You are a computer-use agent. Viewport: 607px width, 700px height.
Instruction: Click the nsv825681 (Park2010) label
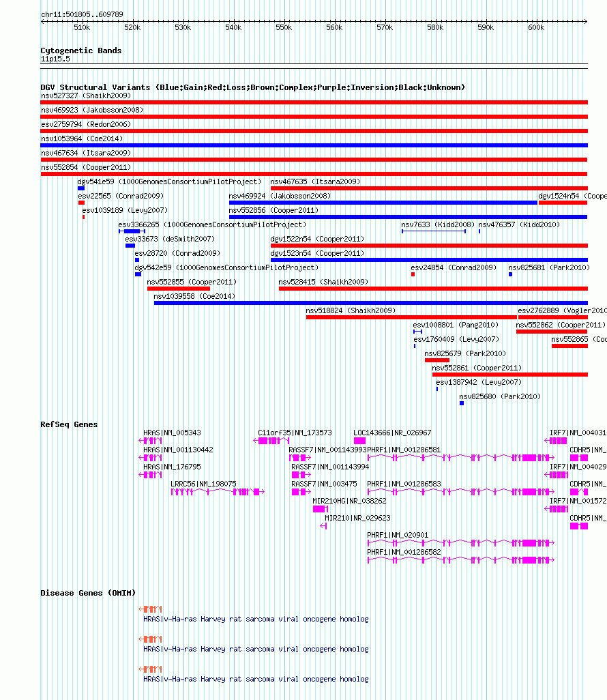point(549,267)
